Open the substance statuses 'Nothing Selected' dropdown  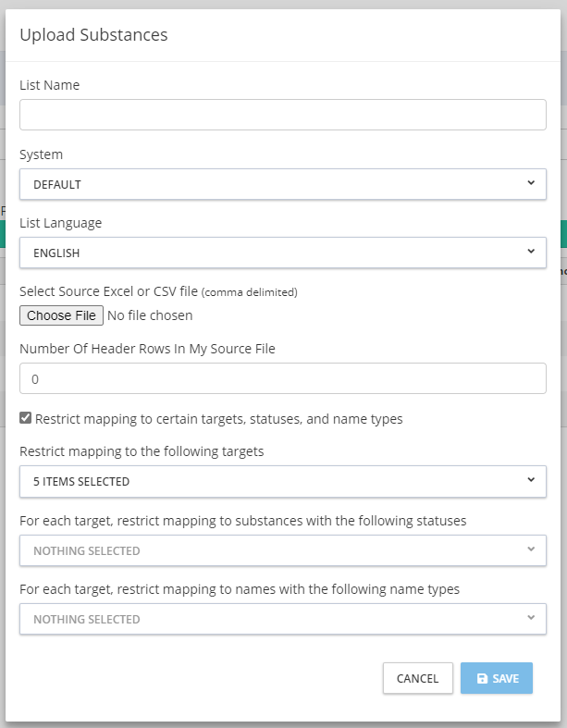point(282,550)
